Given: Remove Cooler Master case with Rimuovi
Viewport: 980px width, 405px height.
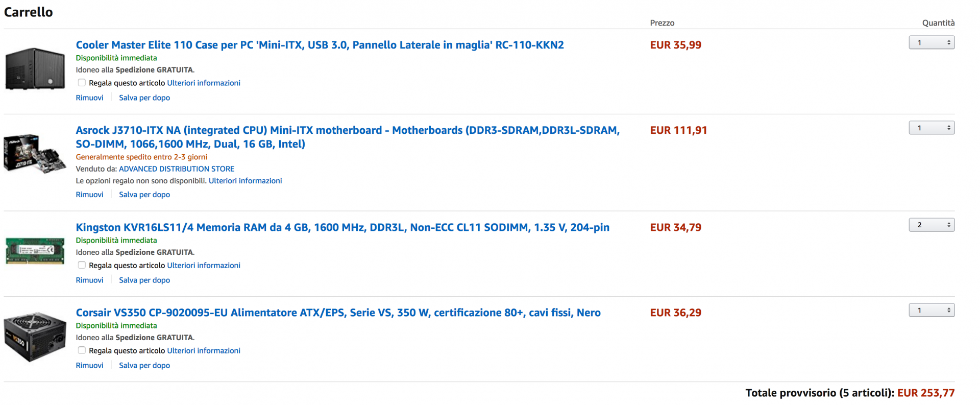Looking at the screenshot, I should [89, 98].
